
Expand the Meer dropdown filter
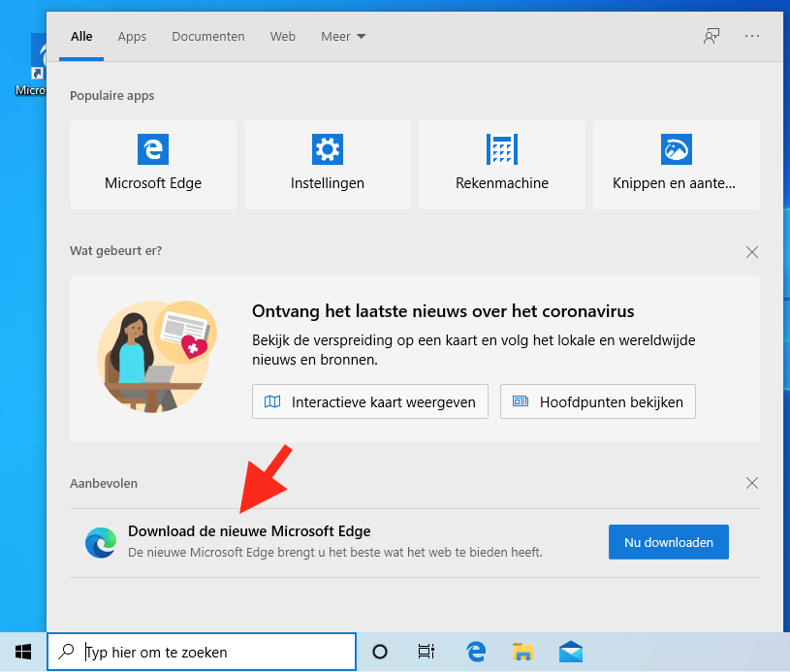point(343,37)
